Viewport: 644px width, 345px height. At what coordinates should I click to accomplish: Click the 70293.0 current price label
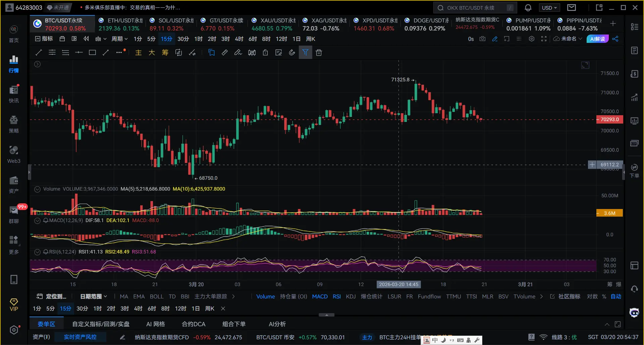pyautogui.click(x=610, y=120)
